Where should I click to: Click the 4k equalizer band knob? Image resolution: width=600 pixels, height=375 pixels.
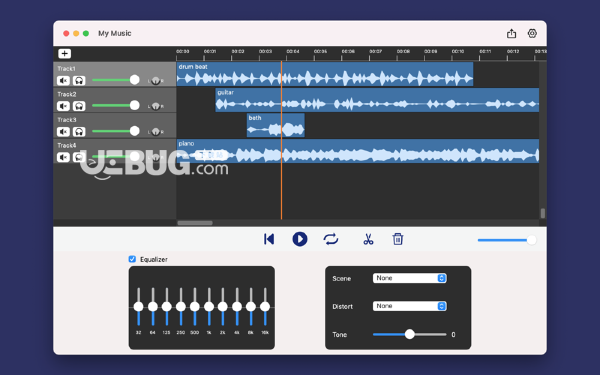[x=237, y=307]
